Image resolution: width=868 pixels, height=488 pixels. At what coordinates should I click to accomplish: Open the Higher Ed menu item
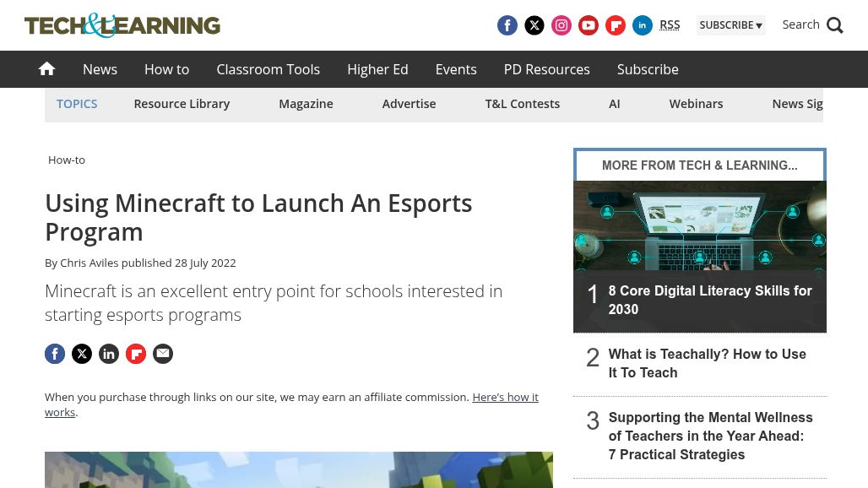[377, 69]
